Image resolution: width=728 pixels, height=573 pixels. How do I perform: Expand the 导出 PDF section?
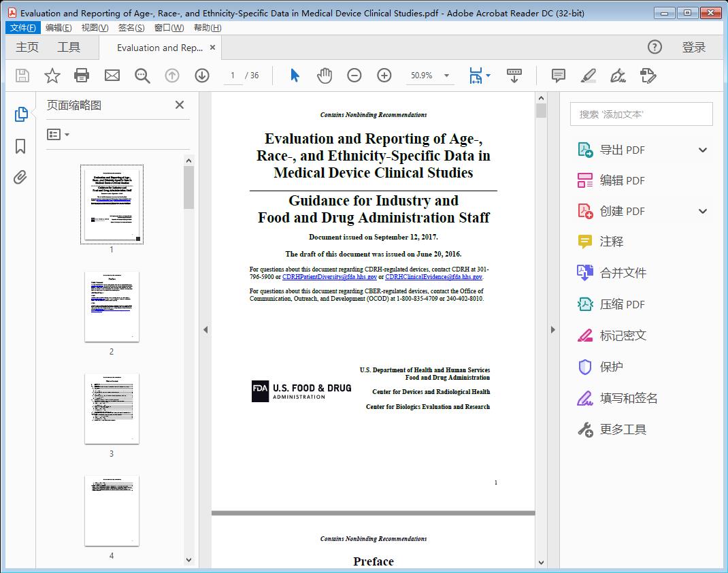click(x=703, y=150)
